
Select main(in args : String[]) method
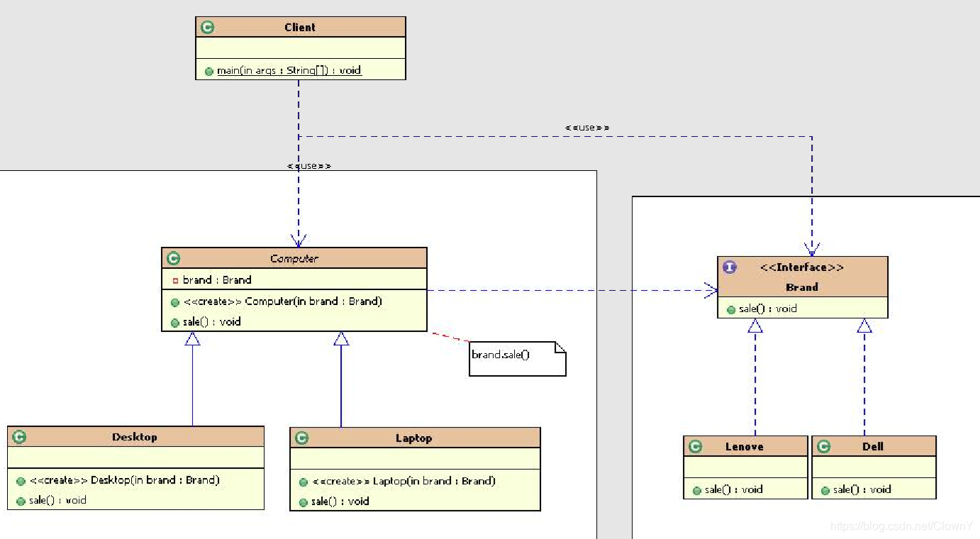289,70
